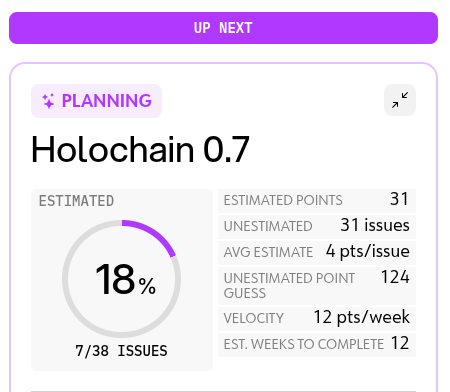Image resolution: width=450 pixels, height=392 pixels.
Task: Click the Unestimated Point Guess row
Action: (317, 286)
